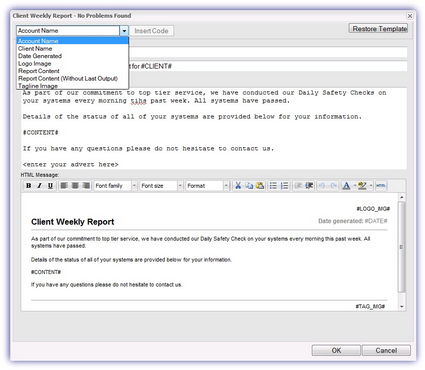425x370 pixels.
Task: Select Client Name from the code list
Action: [72, 48]
